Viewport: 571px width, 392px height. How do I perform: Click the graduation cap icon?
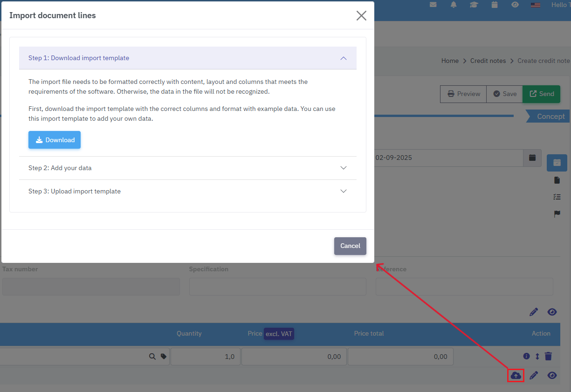[x=474, y=5]
